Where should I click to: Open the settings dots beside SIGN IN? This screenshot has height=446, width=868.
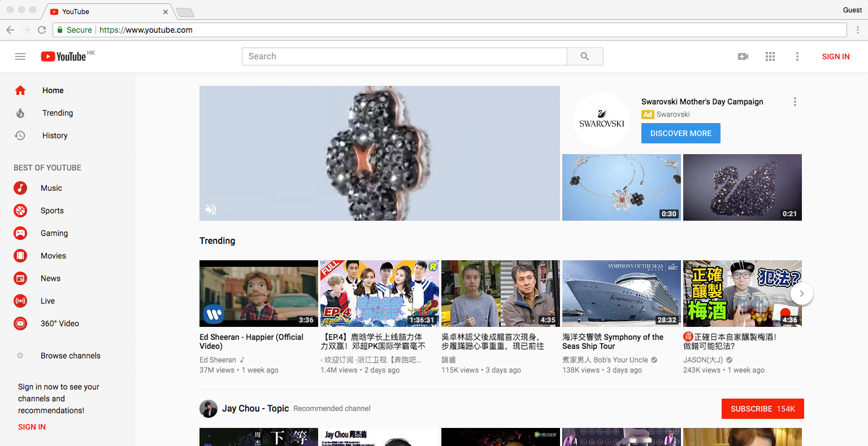pyautogui.click(x=797, y=56)
